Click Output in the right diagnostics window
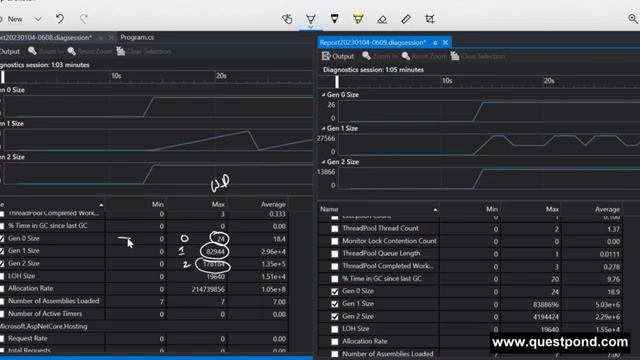This screenshot has height=360, width=640. [x=338, y=56]
